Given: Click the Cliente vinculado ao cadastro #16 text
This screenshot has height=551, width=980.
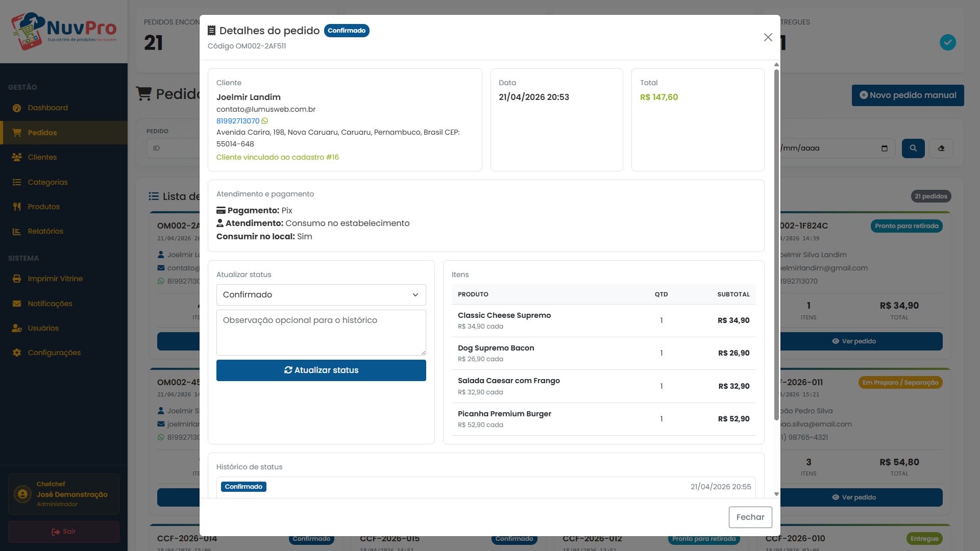Looking at the screenshot, I should (278, 157).
